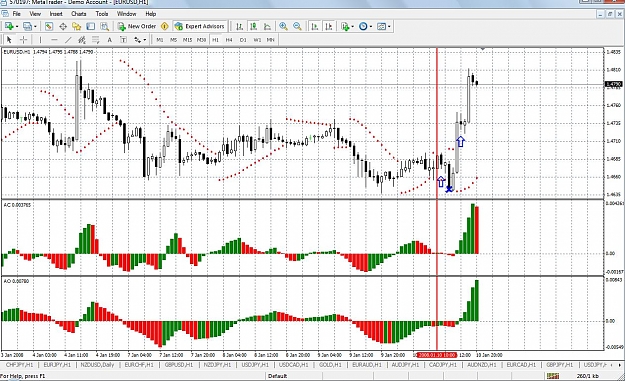Click the Templates icon
Image resolution: width=625 pixels, height=381 pixels.
click(x=381, y=26)
